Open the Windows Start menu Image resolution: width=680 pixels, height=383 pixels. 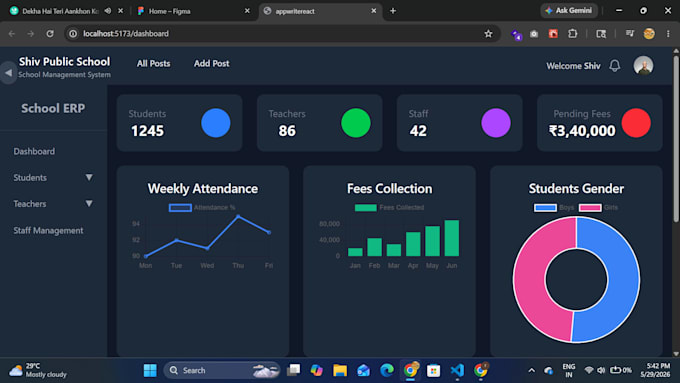pyautogui.click(x=150, y=370)
